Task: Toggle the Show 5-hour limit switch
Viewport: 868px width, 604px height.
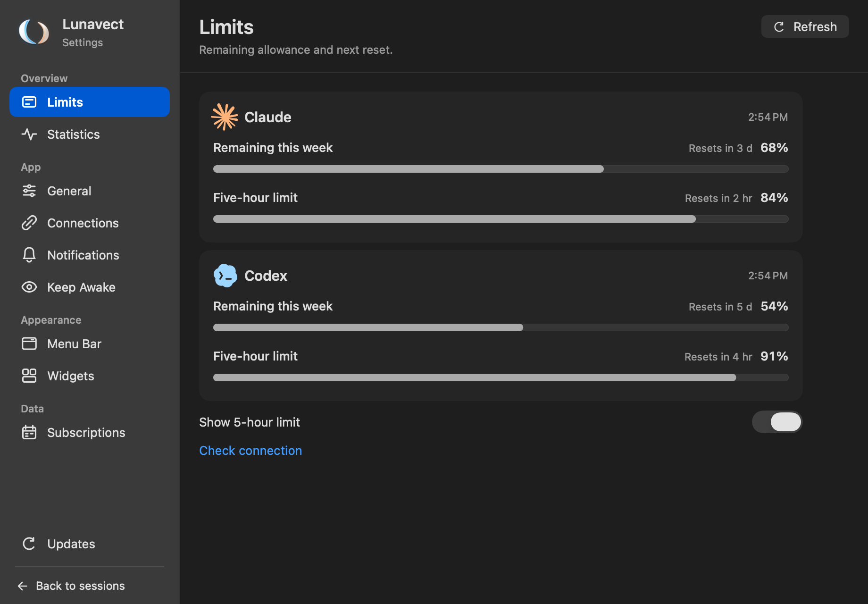Action: [777, 422]
